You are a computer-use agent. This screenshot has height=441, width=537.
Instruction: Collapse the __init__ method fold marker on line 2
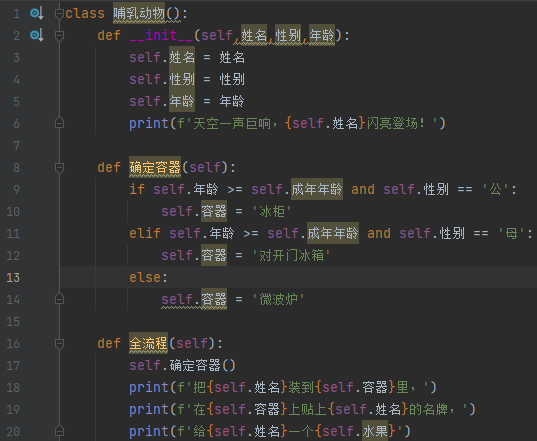(x=59, y=35)
